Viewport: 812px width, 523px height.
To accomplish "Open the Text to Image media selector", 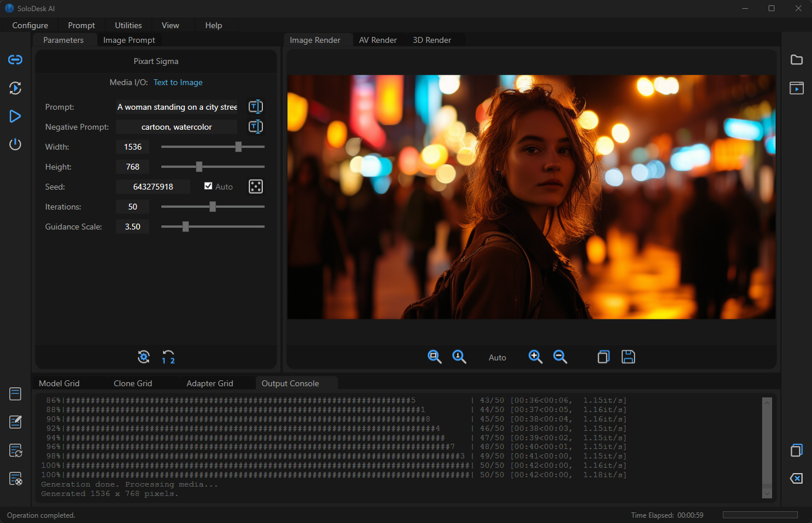I will [178, 82].
